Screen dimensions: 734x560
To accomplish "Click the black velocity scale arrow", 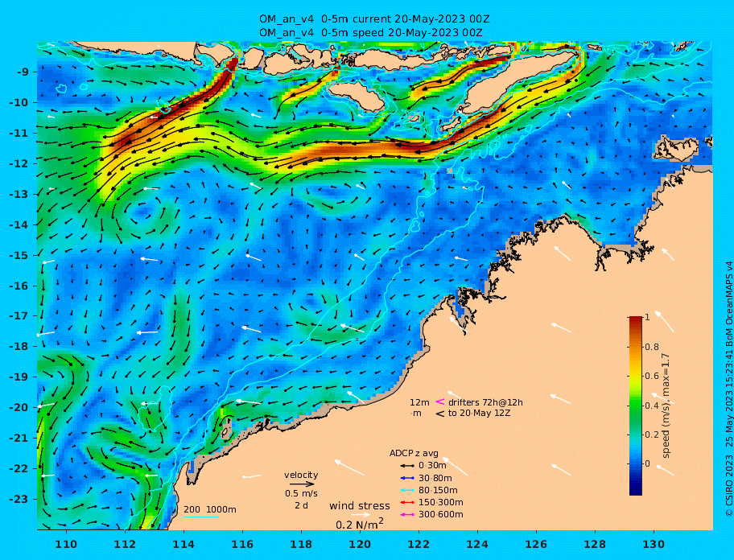I will point(302,484).
